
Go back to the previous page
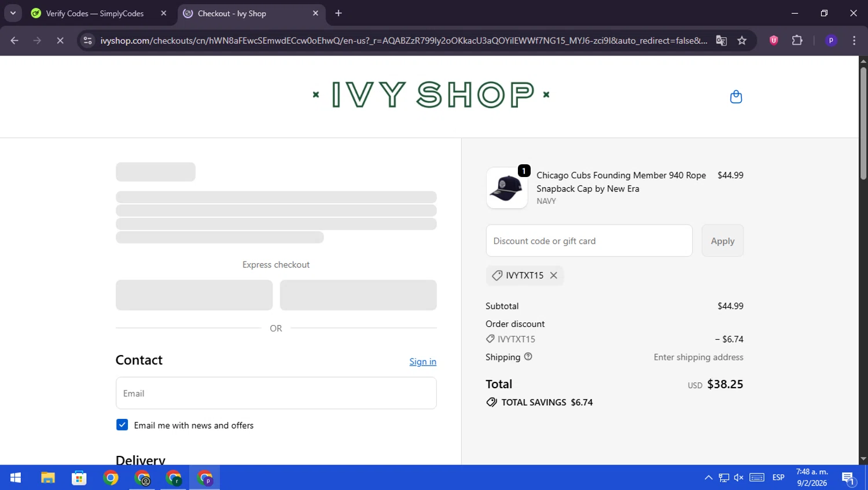point(14,40)
